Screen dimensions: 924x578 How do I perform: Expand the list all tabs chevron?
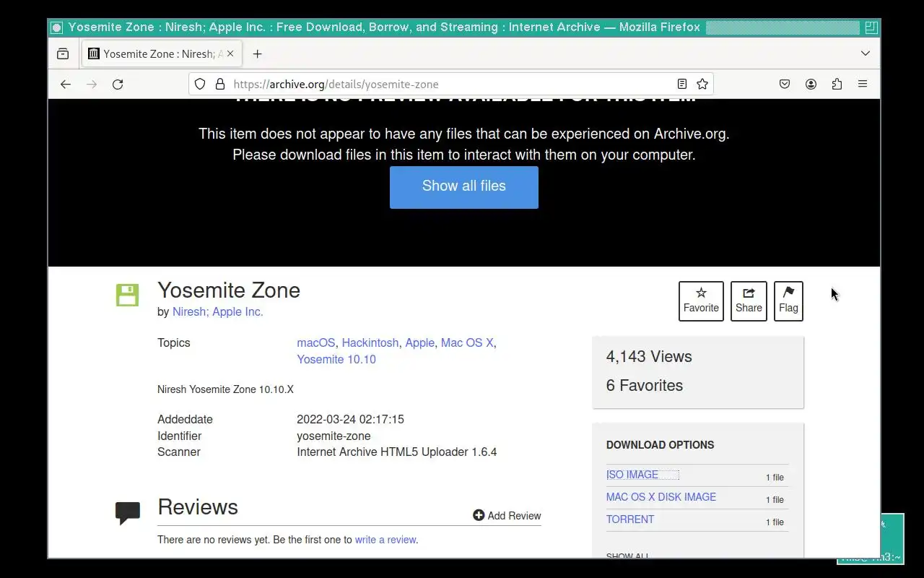[x=866, y=53]
